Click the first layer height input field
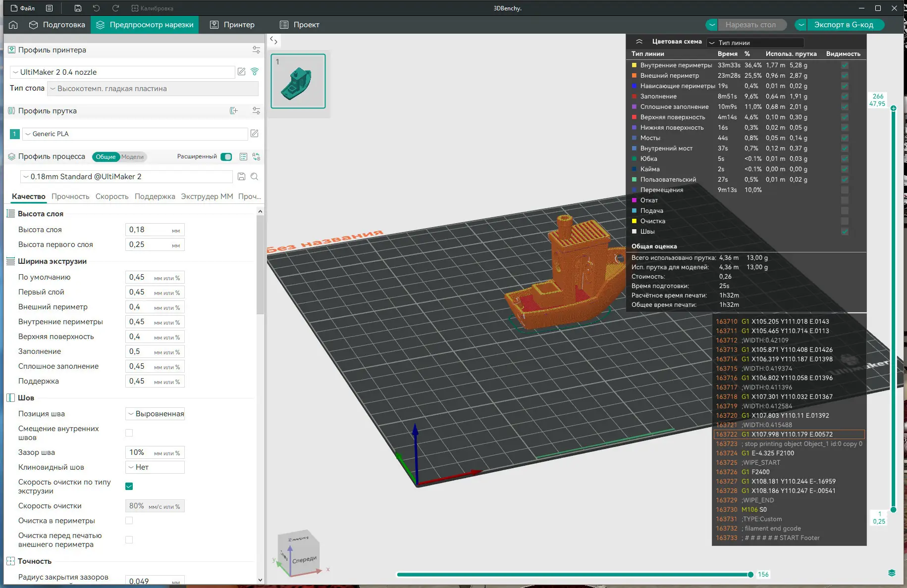 (x=155, y=245)
